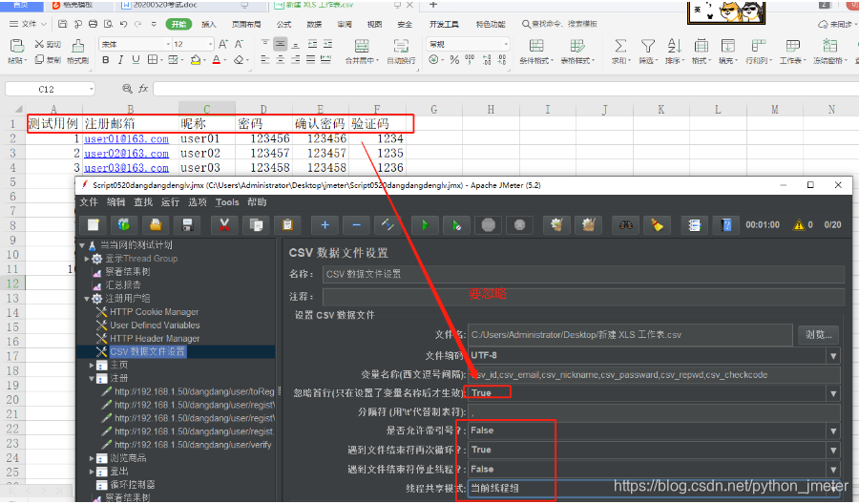Click the red font color swatch

click(x=217, y=60)
